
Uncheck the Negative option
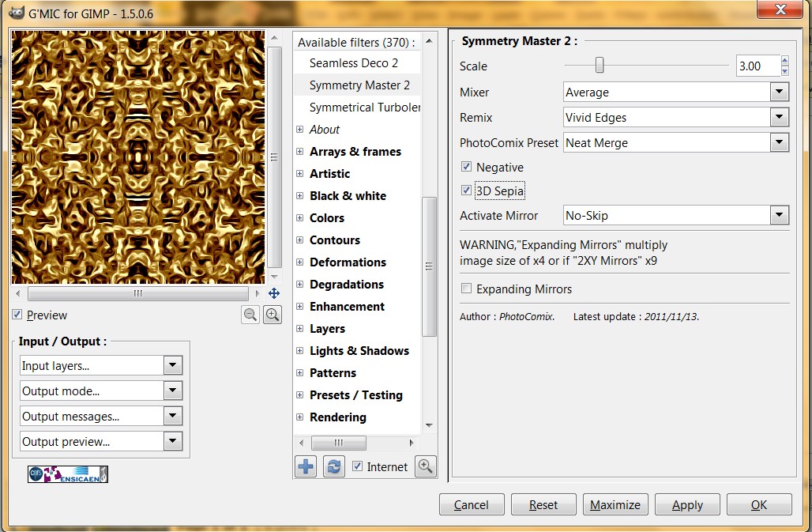pyautogui.click(x=466, y=167)
